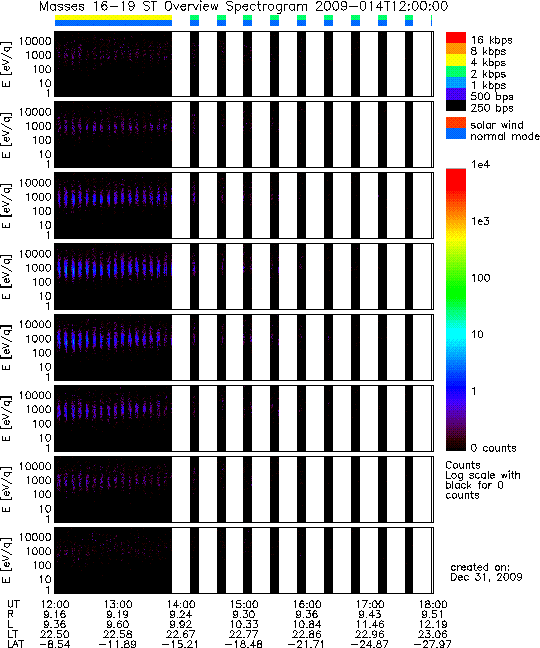540x648 pixels.
Task: Click the solar wind mode swatch
Action: 456,122
